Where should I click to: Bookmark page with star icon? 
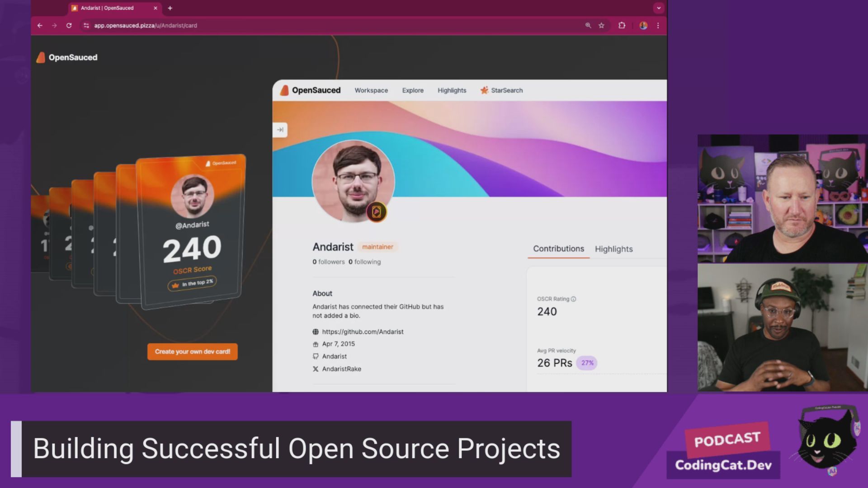(x=601, y=26)
